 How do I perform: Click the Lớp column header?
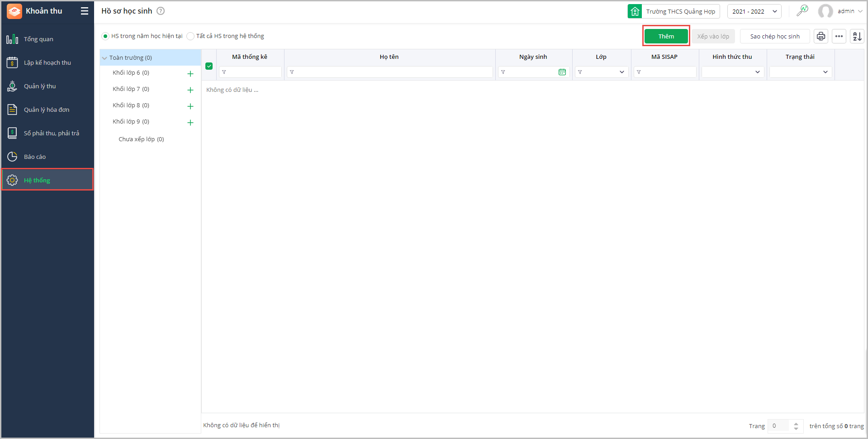601,57
